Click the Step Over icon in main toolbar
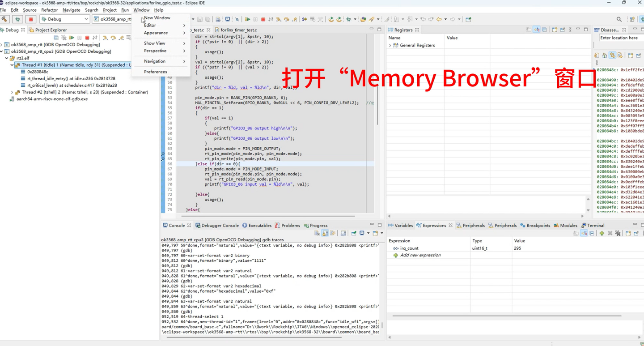644x346 pixels. pos(287,19)
